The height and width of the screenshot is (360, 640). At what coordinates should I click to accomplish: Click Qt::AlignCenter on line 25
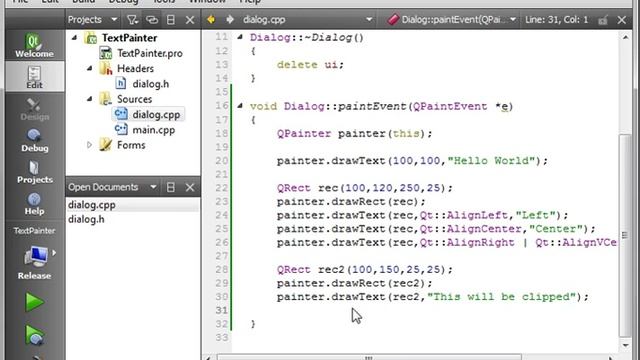pyautogui.click(x=471, y=229)
